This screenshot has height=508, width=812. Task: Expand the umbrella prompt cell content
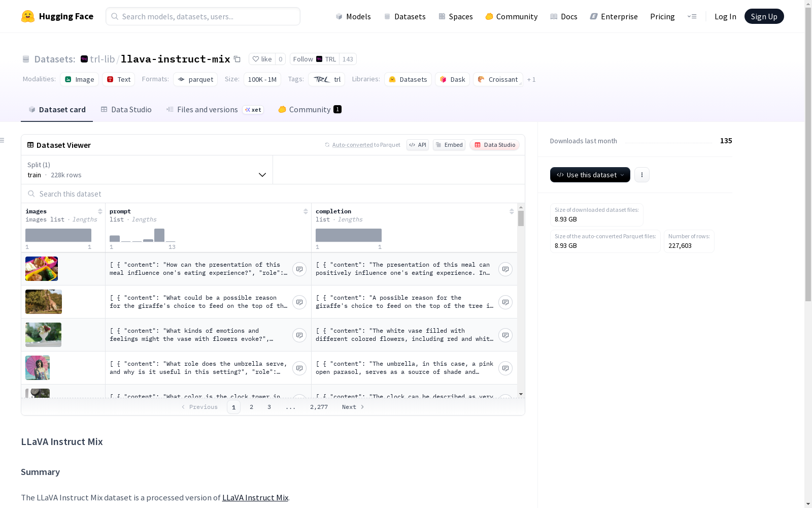(x=299, y=368)
